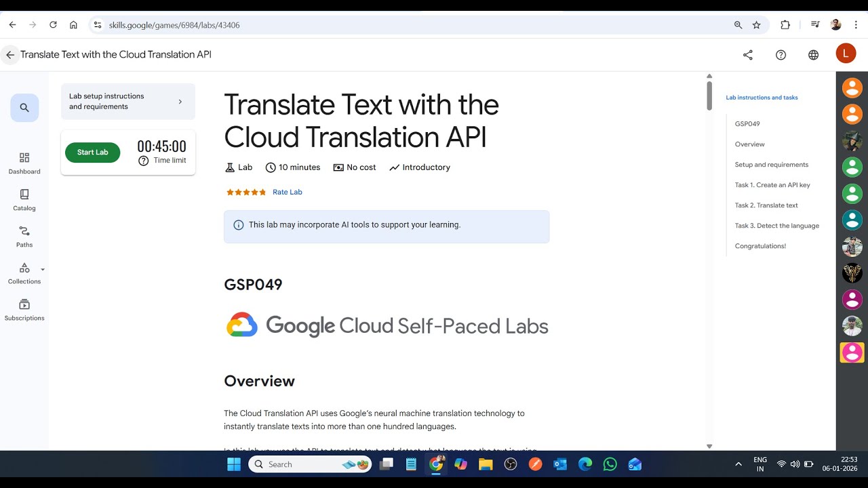868x488 pixels.
Task: Expand the Collections dropdown arrow
Action: (43, 269)
